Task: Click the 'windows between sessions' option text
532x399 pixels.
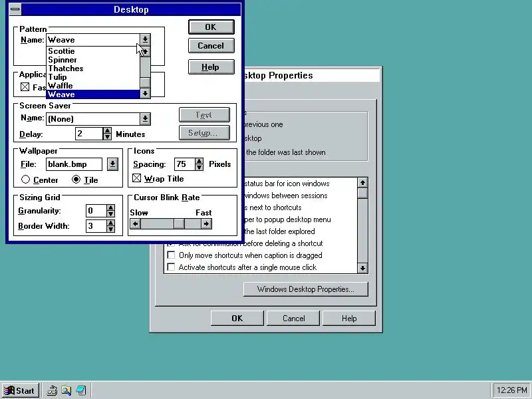Action: click(286, 196)
